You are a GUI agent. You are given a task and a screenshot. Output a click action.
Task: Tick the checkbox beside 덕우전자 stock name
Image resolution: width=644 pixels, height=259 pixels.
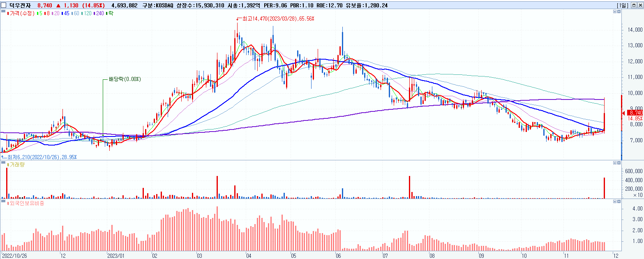4,5
